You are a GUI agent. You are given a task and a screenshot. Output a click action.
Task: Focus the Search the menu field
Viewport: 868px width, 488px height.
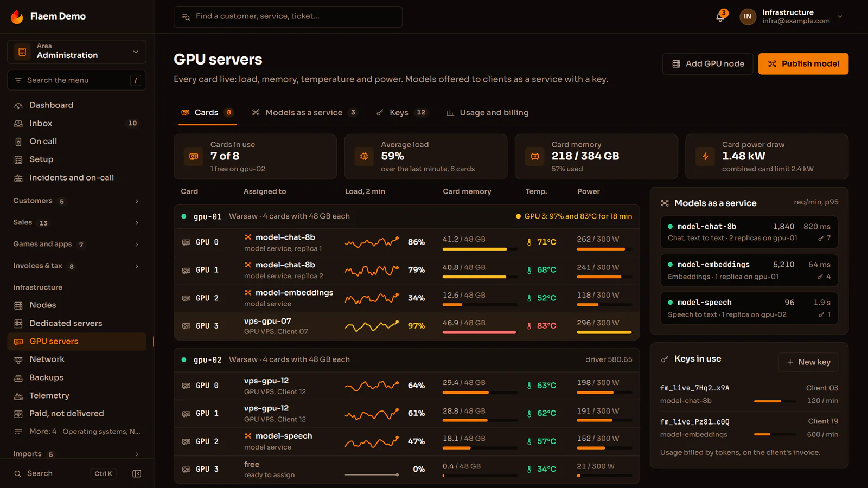tap(76, 80)
